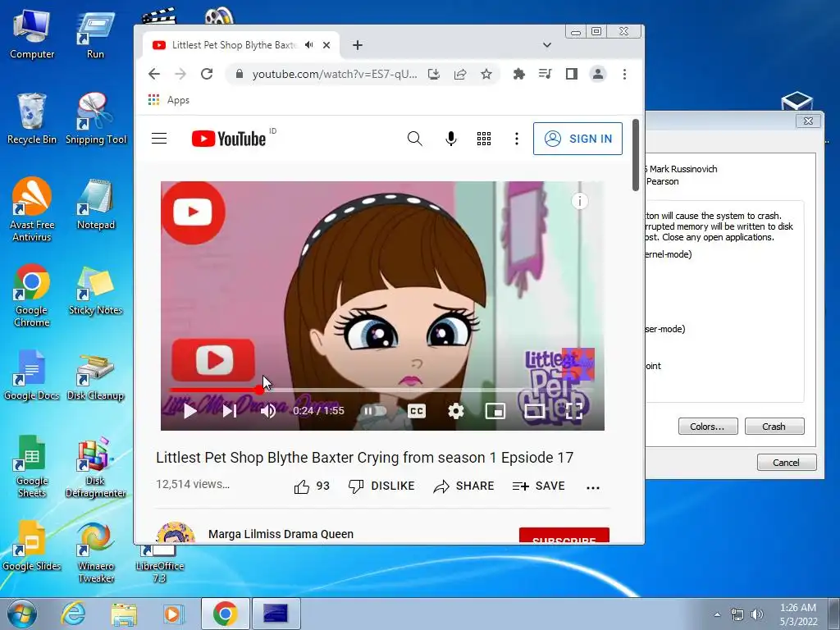Image resolution: width=840 pixels, height=630 pixels.
Task: Mute the video player volume
Action: coord(268,411)
